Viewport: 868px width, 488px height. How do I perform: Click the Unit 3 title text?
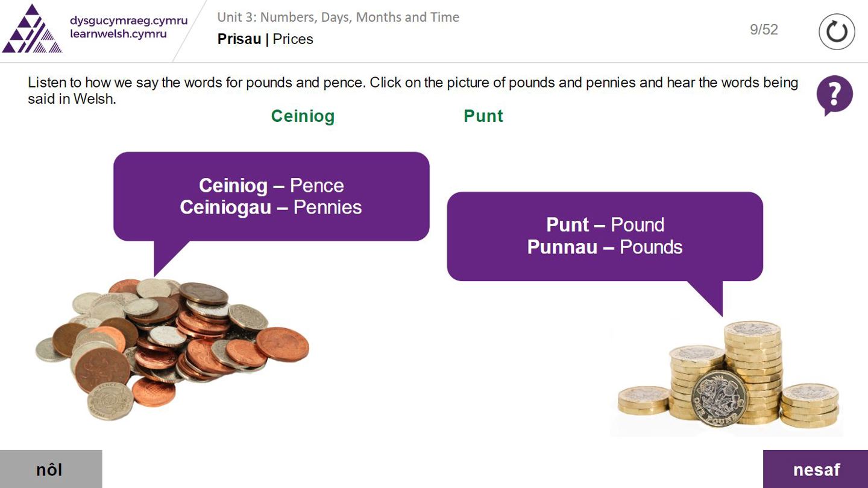[338, 17]
